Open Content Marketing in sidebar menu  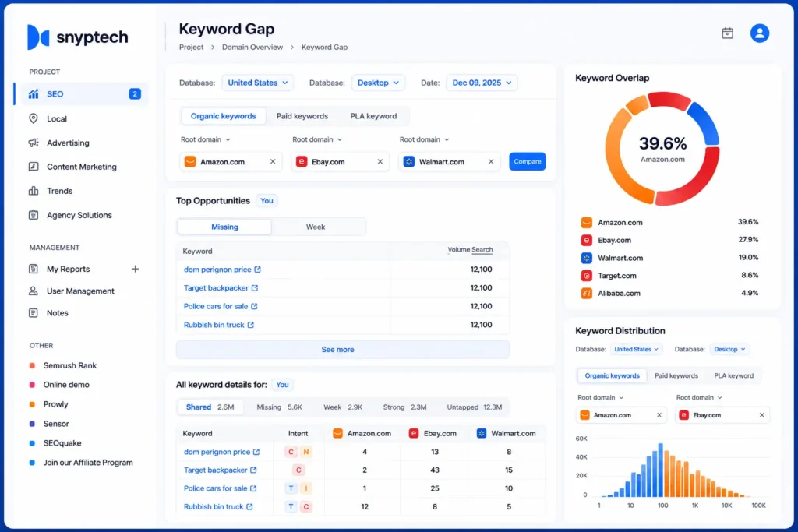click(81, 167)
